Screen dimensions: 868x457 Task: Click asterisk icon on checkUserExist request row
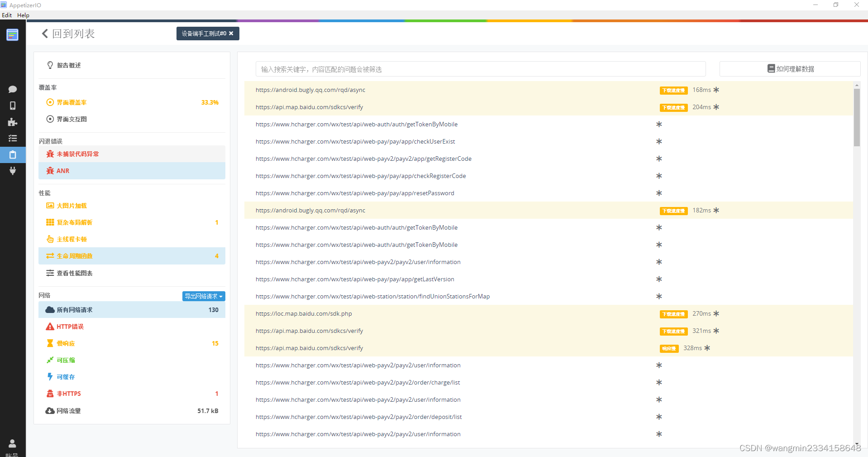pyautogui.click(x=659, y=141)
